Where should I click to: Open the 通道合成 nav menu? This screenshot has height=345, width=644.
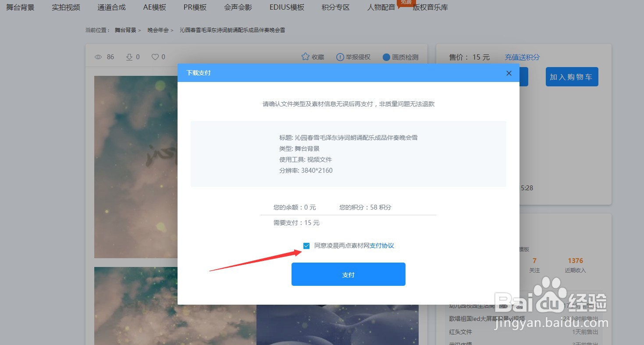pos(111,7)
